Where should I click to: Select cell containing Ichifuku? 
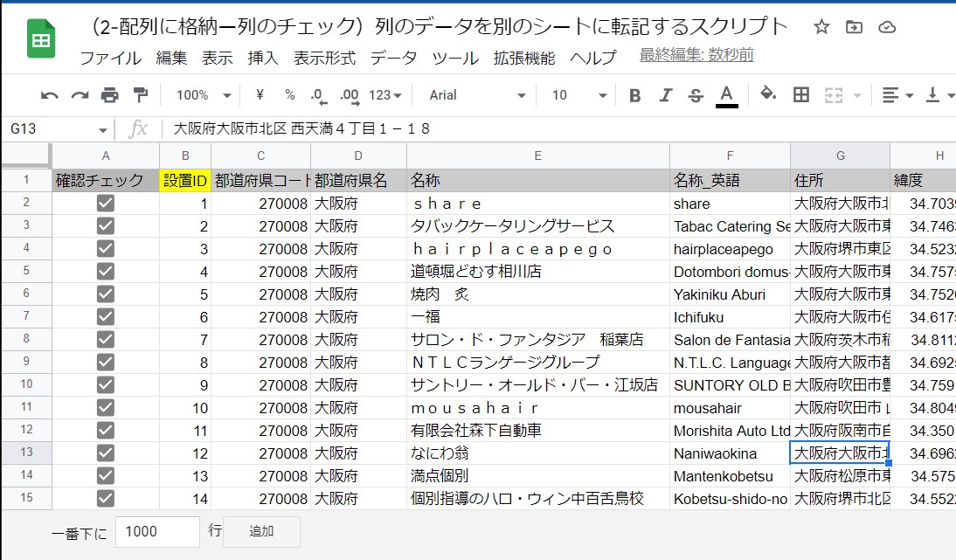730,317
